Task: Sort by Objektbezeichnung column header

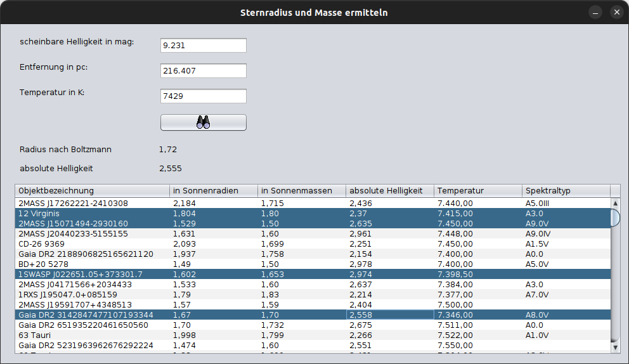Action: click(93, 191)
